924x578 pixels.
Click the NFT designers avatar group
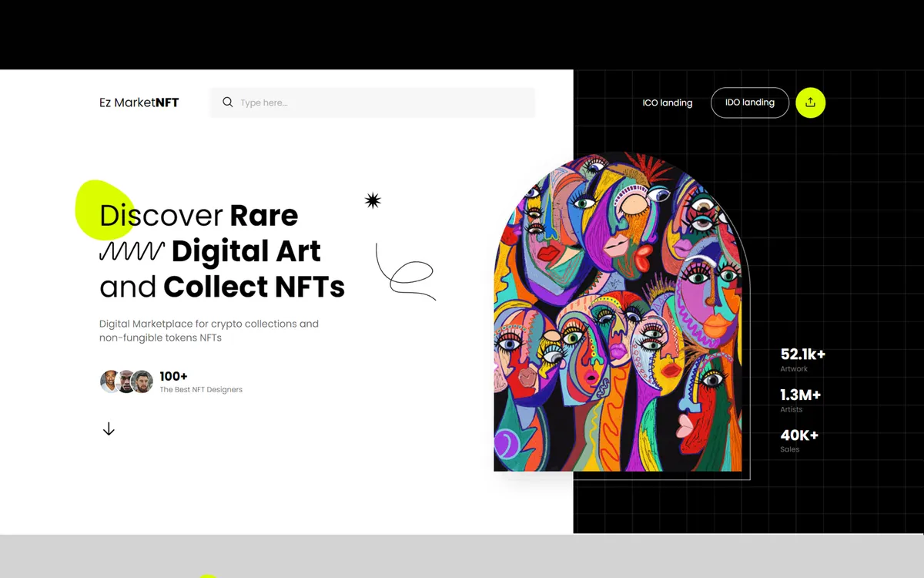tap(126, 381)
